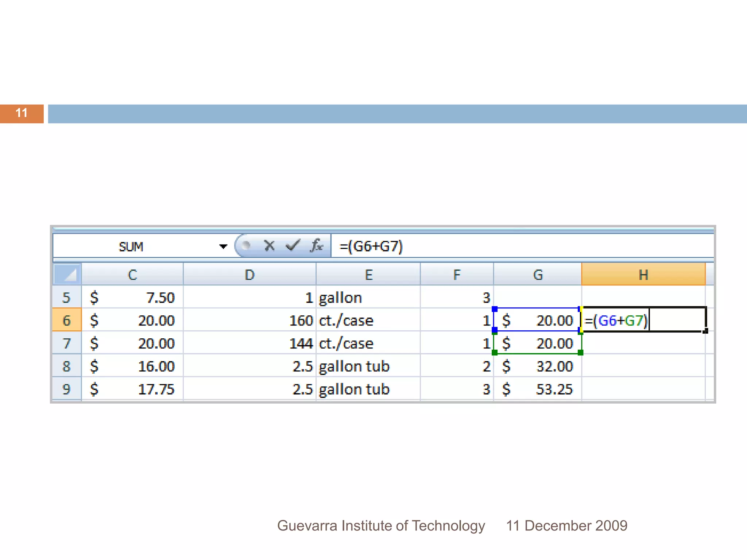Select highlighted row 6 header
This screenshot has width=747, height=560.
pyautogui.click(x=67, y=320)
